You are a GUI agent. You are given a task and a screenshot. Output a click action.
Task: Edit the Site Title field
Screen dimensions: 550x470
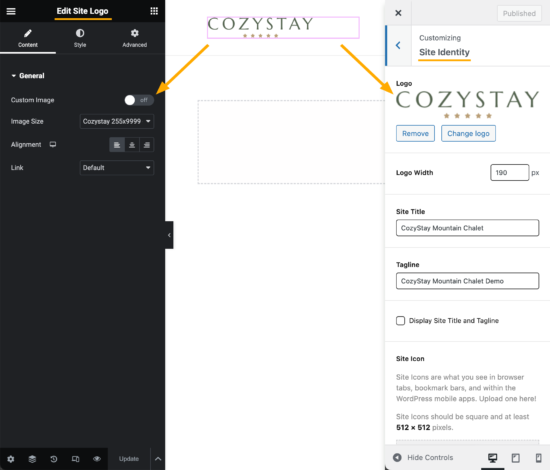pyautogui.click(x=467, y=228)
